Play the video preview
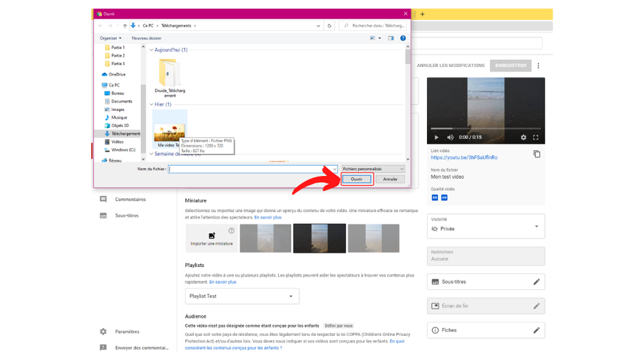Viewport: 644px width, 361px height. [436, 137]
